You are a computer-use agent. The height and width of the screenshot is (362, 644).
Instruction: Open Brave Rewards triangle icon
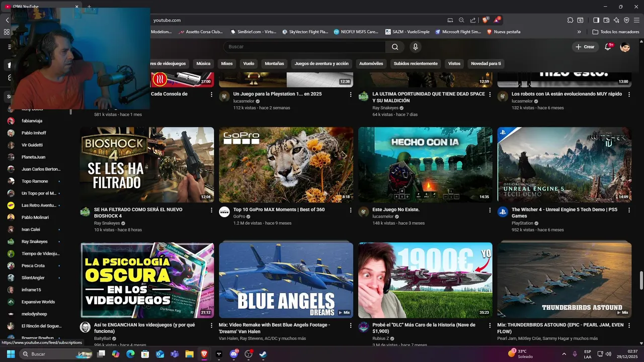(497, 20)
